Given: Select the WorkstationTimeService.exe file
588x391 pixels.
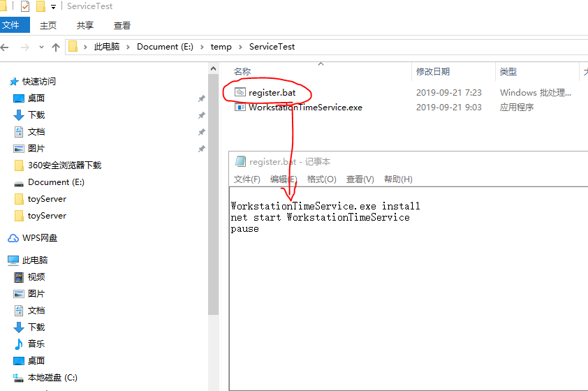Looking at the screenshot, I should point(305,108).
